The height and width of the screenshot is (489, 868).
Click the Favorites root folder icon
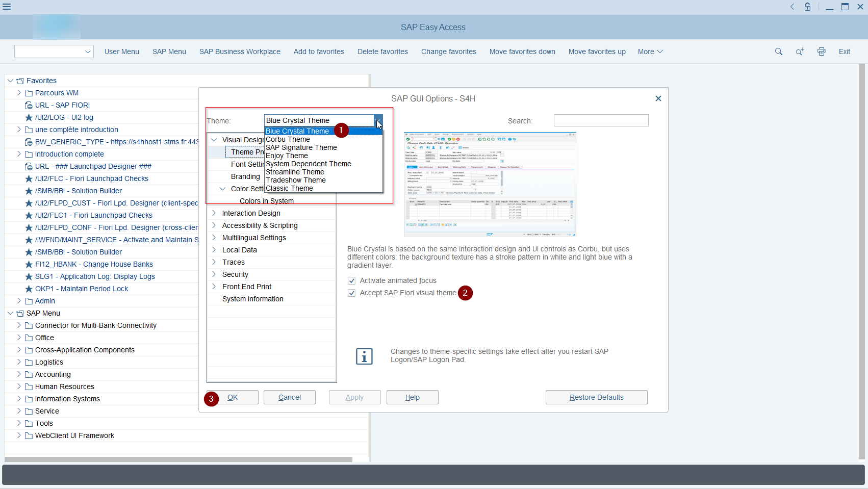point(20,81)
